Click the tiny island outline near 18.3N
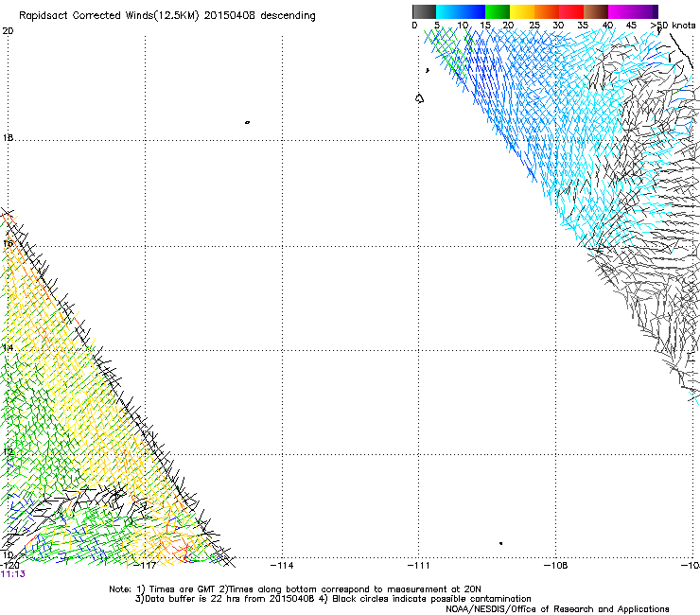 [247, 122]
